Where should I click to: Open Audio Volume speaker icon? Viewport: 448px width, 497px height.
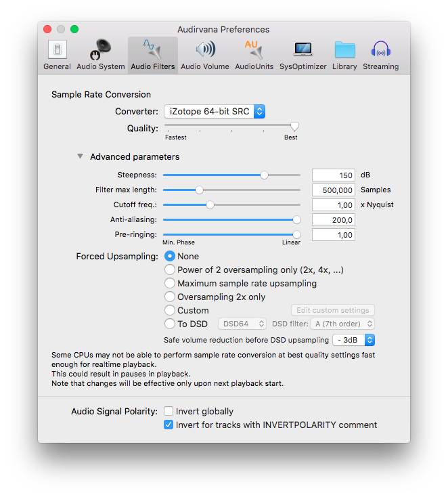205,49
